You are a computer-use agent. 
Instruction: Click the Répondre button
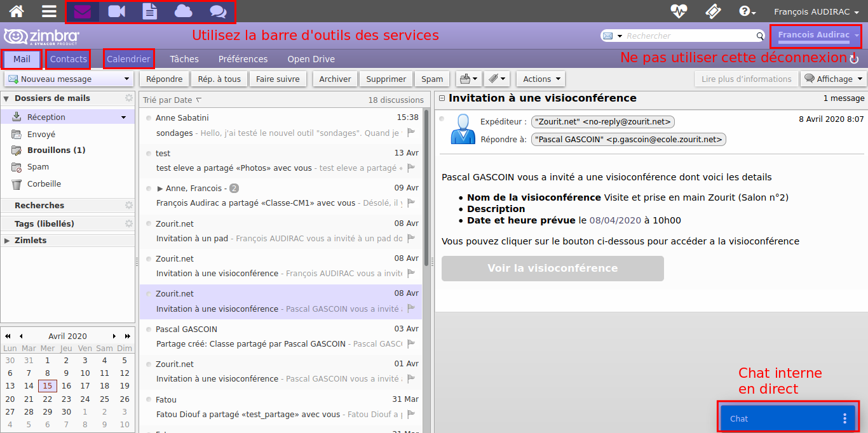click(165, 79)
